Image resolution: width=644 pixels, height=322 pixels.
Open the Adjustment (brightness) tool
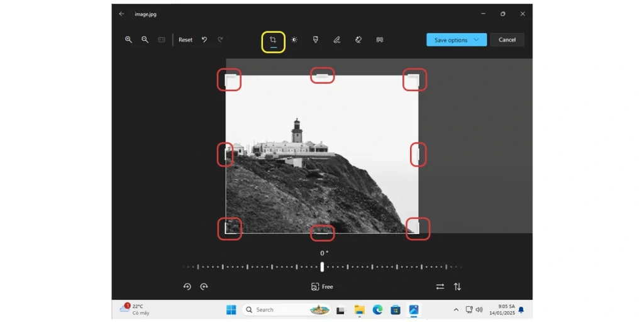(294, 40)
